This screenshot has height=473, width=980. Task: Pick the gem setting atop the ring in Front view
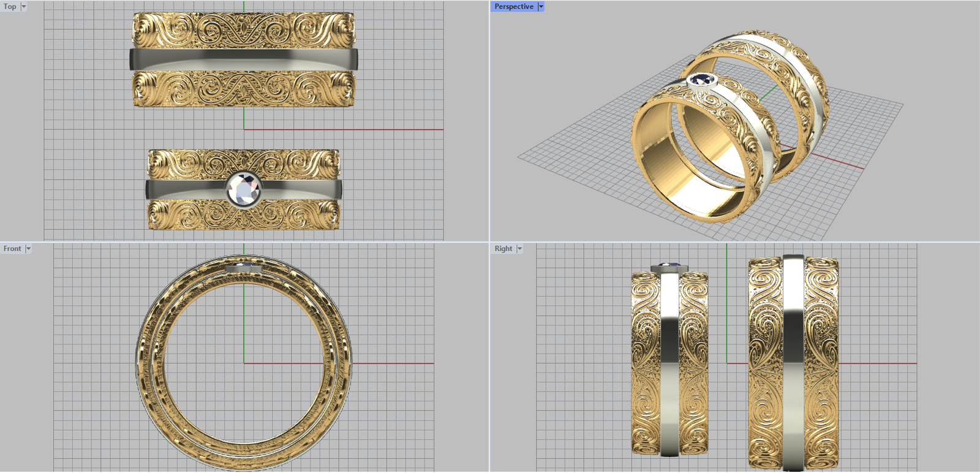click(x=244, y=267)
